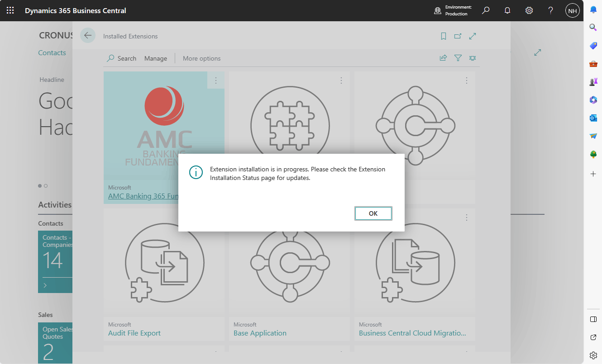Open the AMC Banking 365 extension link
602x364 pixels.
point(143,196)
